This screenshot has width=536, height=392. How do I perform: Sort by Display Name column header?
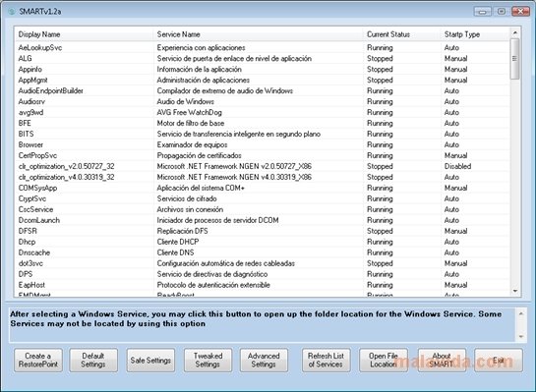click(85, 34)
